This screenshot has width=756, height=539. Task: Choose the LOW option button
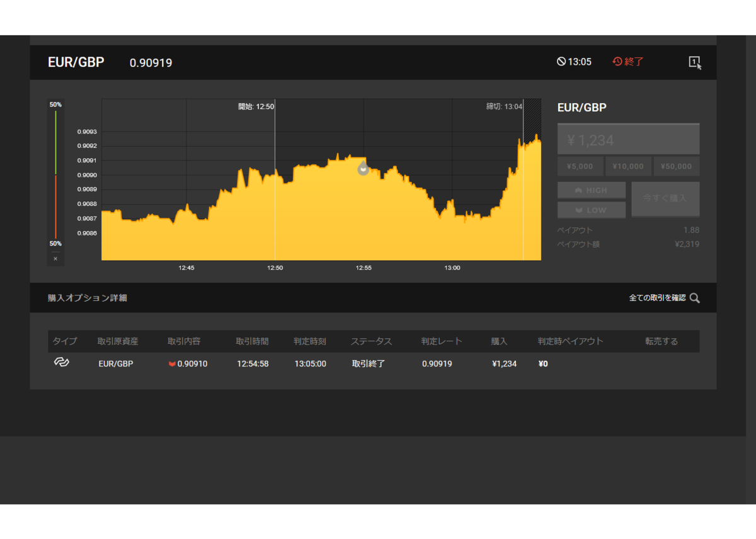(x=592, y=210)
